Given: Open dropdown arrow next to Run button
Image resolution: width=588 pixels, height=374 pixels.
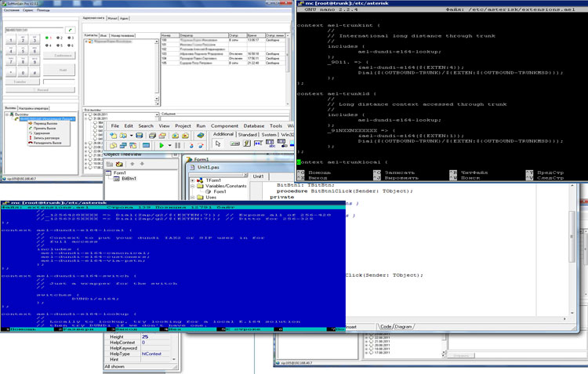Looking at the screenshot, I should click(x=169, y=146).
